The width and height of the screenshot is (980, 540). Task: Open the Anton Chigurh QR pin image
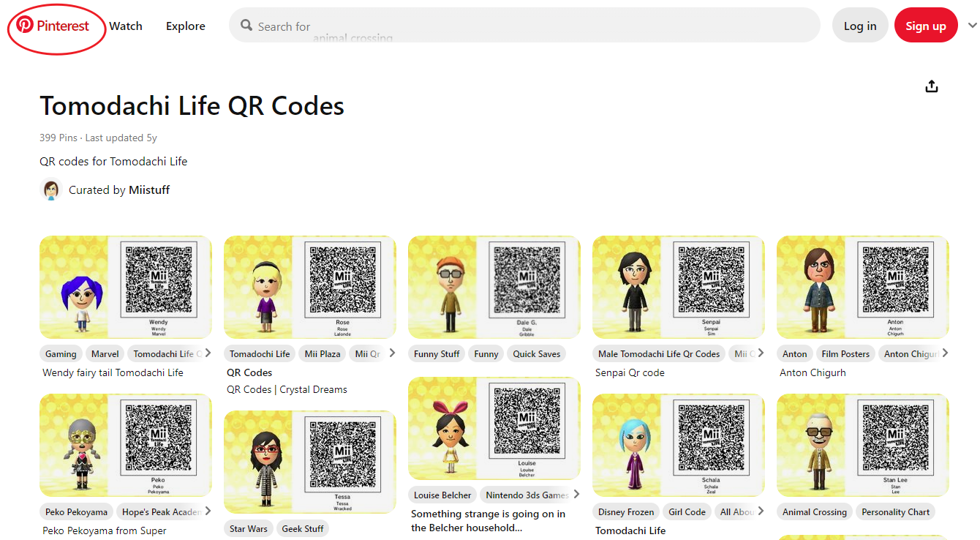863,287
